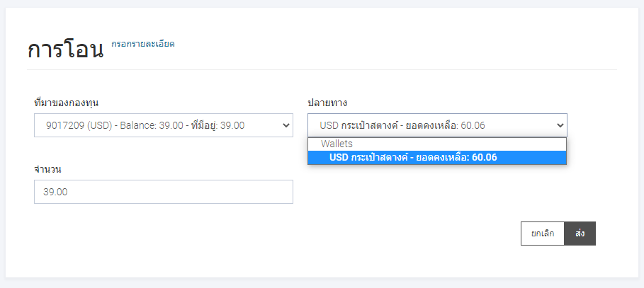
Task: Click the chevron arrow of source account select
Action: coord(286,125)
